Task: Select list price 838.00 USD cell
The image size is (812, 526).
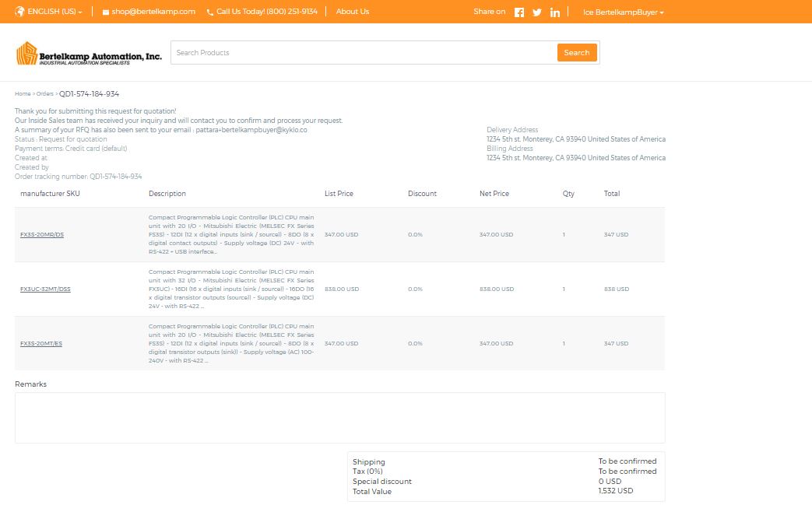Action: click(x=342, y=289)
